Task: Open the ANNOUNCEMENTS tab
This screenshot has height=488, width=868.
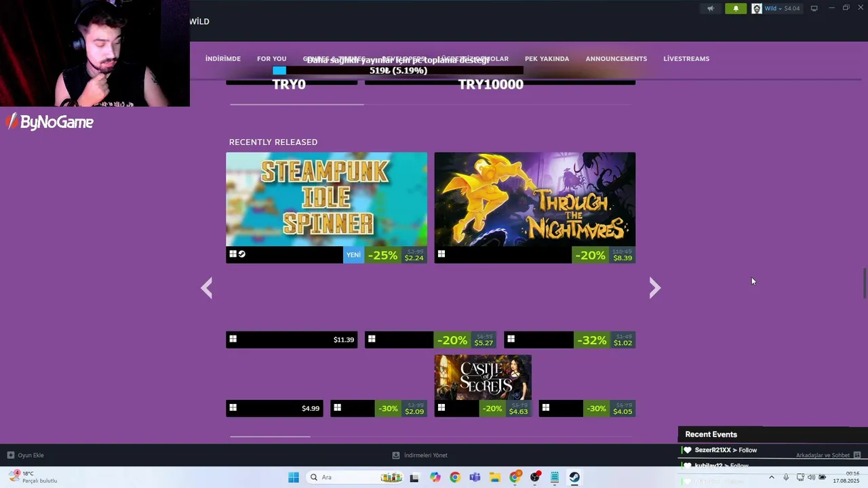Action: tap(616, 59)
